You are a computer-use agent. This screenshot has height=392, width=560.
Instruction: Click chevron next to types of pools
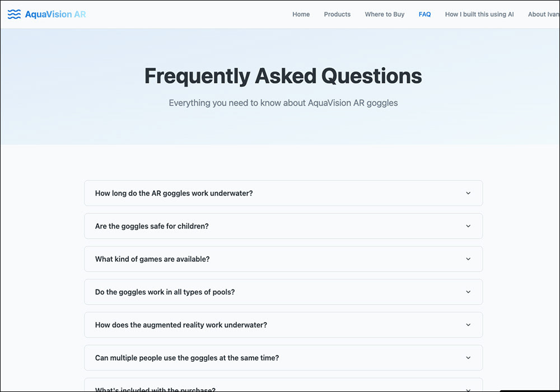(x=468, y=292)
